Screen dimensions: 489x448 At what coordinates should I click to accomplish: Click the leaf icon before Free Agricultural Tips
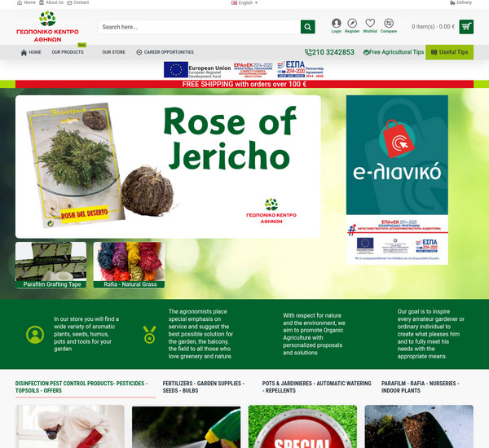366,52
